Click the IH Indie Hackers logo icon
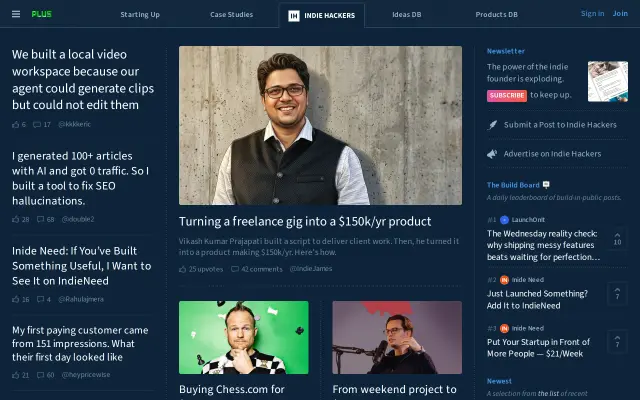Viewport: 640px width, 400px height. tap(293, 16)
